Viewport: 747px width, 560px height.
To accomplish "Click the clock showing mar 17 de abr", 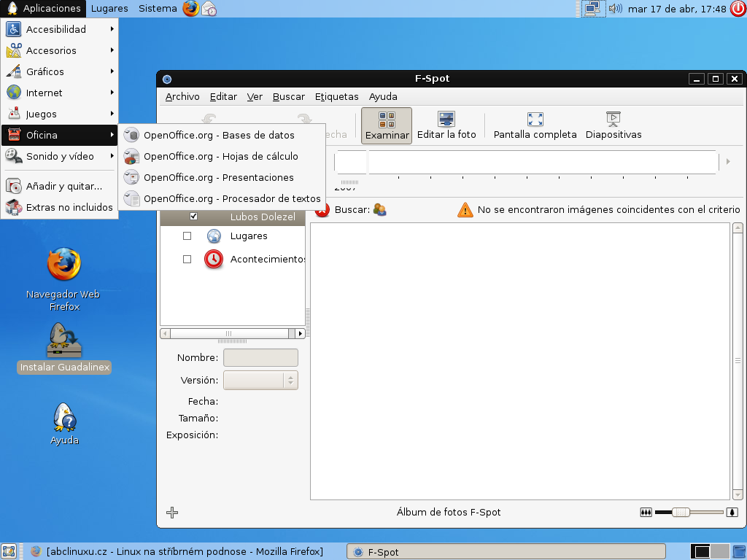I will pos(677,9).
